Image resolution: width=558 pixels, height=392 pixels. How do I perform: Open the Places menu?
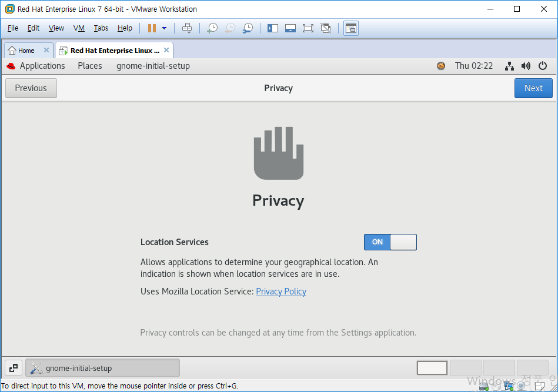(90, 66)
